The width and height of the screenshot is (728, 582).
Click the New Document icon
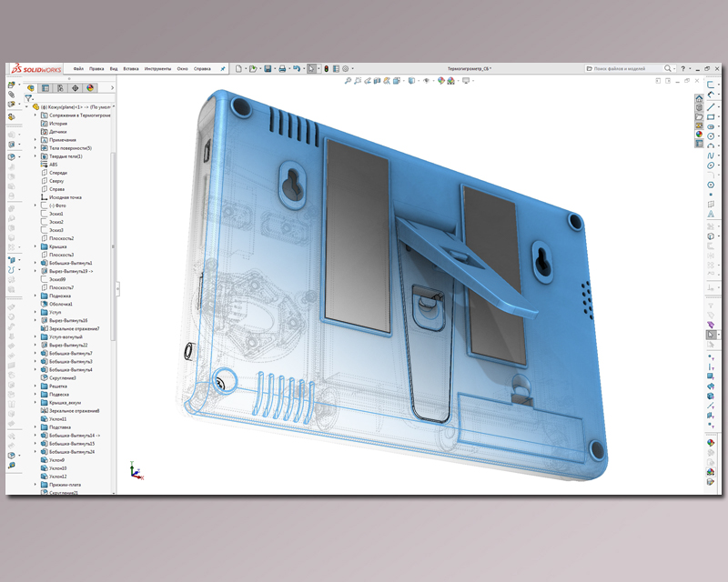pos(239,67)
